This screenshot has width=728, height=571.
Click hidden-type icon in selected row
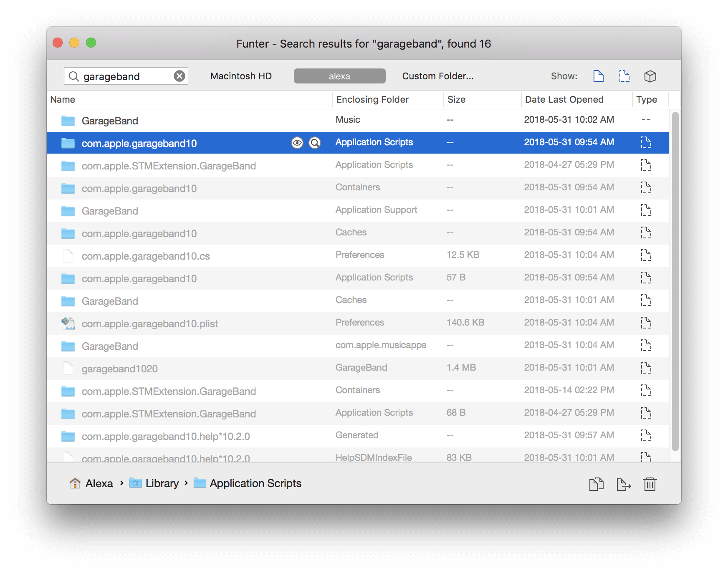point(646,142)
